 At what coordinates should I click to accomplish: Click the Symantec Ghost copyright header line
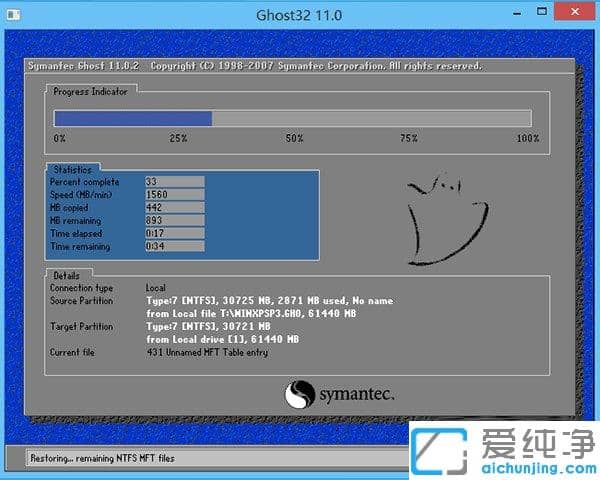coord(255,66)
